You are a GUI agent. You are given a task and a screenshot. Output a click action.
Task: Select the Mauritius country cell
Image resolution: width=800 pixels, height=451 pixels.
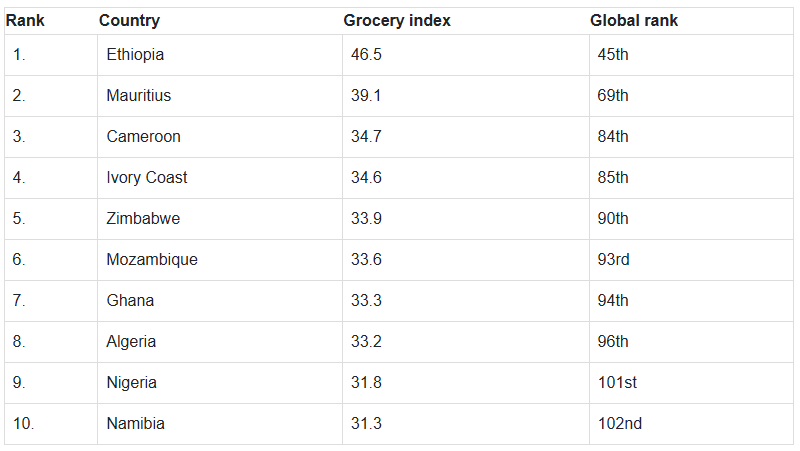[x=139, y=96]
